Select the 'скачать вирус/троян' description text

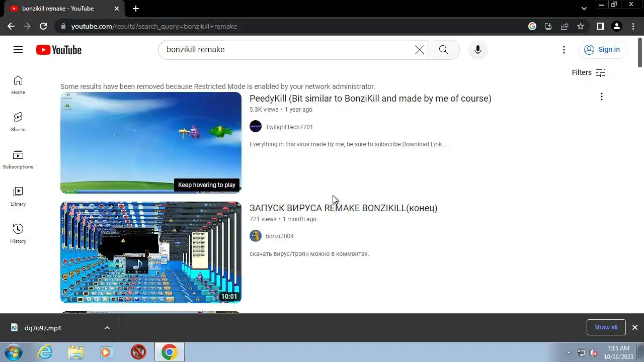click(309, 254)
